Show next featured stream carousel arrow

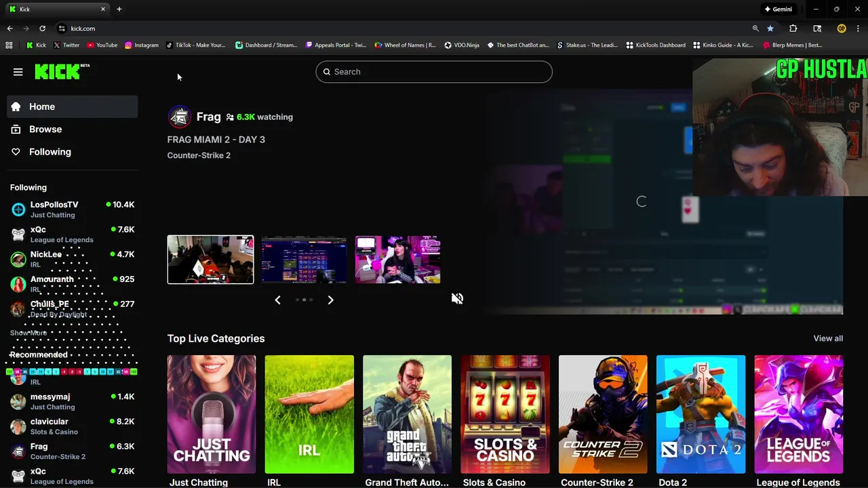click(x=331, y=300)
